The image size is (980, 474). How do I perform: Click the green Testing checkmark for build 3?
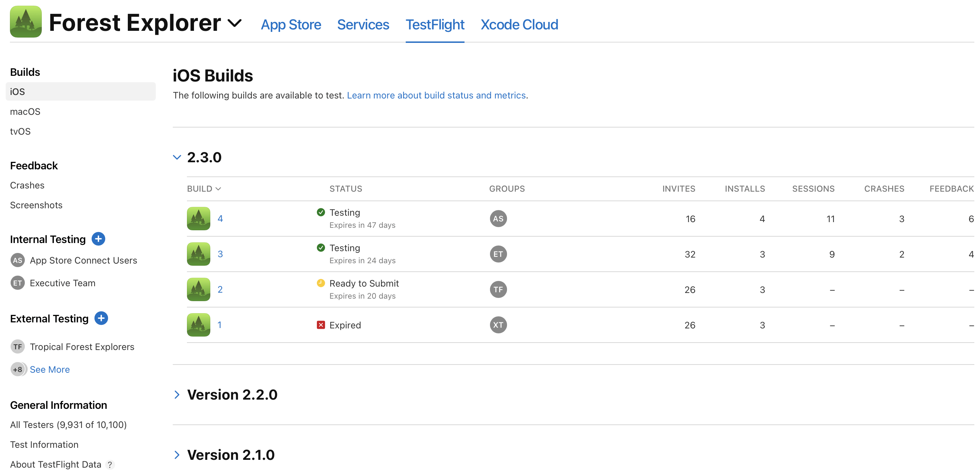pyautogui.click(x=321, y=248)
